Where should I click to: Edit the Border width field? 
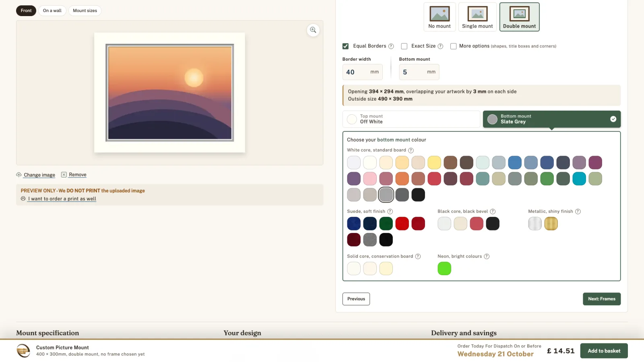pos(362,72)
